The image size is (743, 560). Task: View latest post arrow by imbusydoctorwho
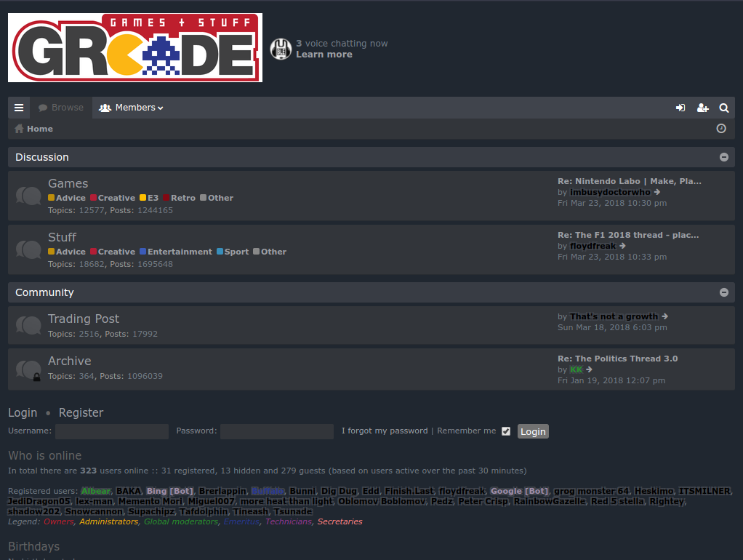[x=657, y=192]
